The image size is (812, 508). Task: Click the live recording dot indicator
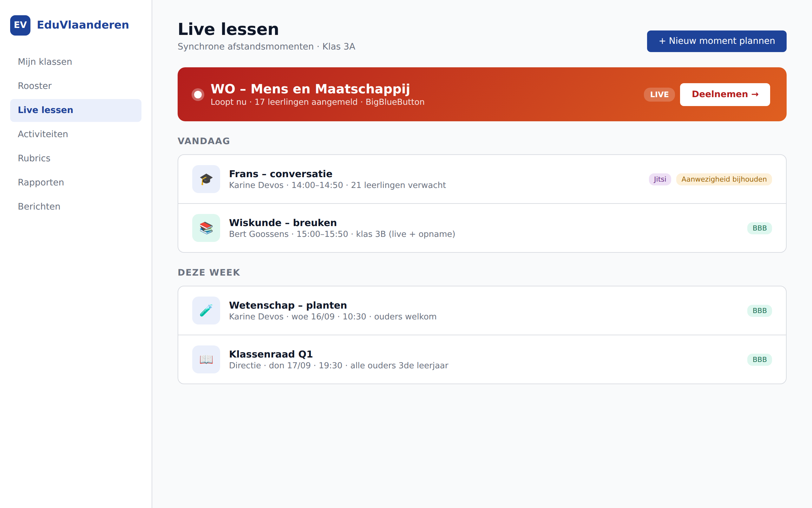coord(198,95)
